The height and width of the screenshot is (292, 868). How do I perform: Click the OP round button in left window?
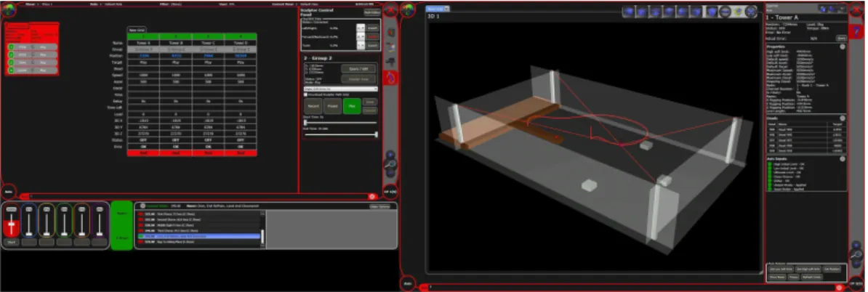click(390, 192)
